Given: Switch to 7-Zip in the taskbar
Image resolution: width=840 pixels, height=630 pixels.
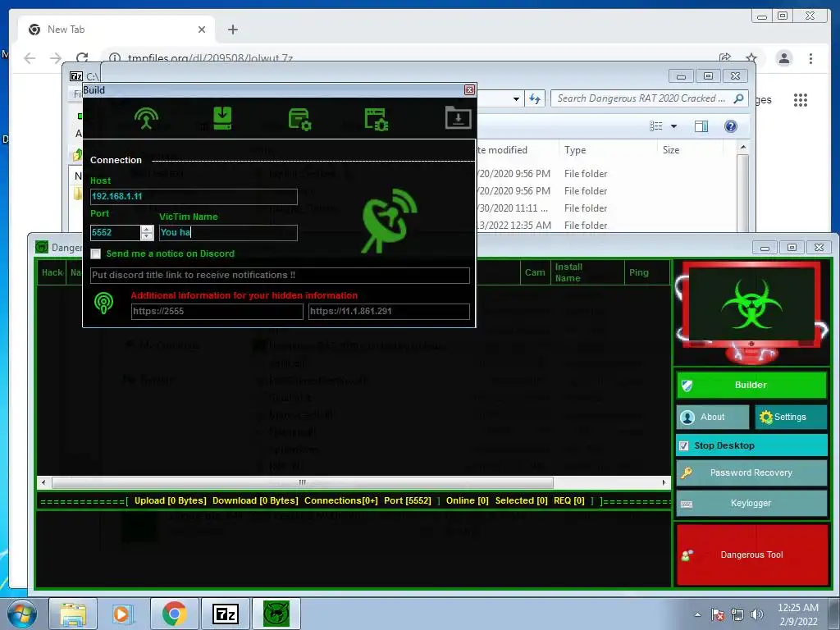Looking at the screenshot, I should click(x=225, y=614).
